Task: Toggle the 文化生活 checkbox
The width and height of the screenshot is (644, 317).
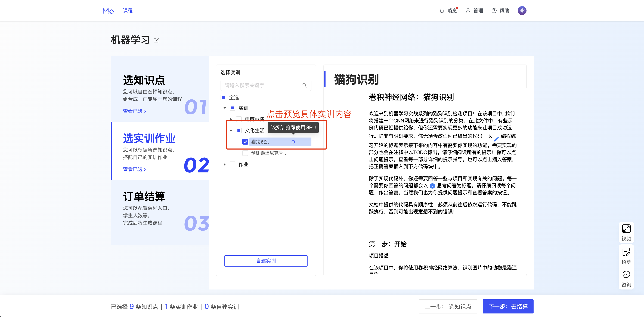Action: click(239, 130)
